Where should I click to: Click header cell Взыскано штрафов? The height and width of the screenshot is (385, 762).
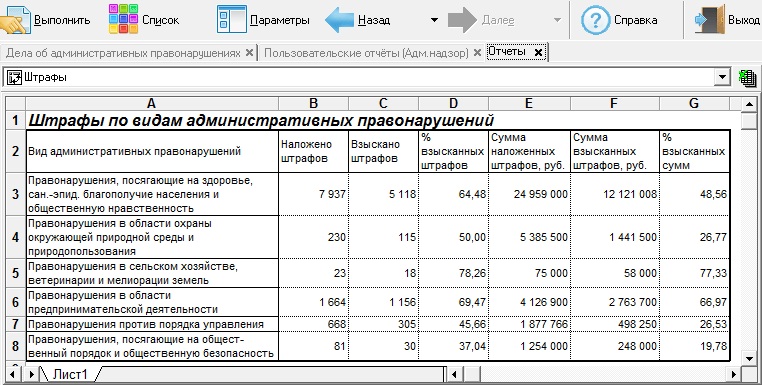383,151
